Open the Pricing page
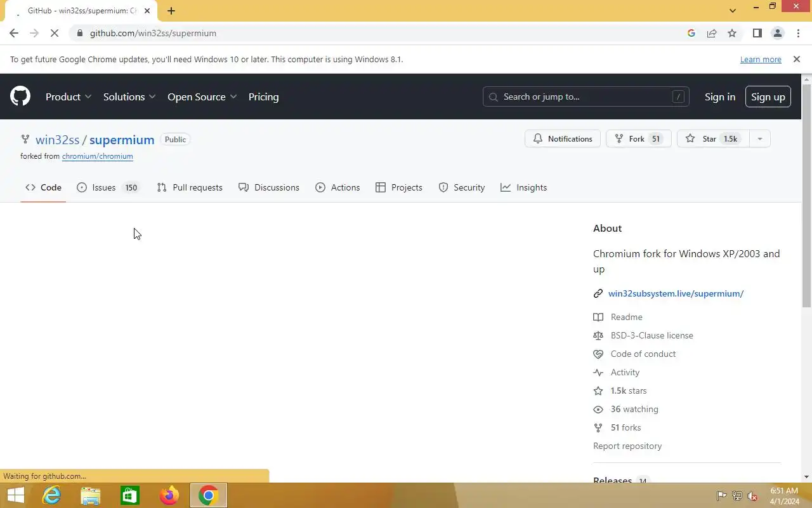 coord(263,97)
